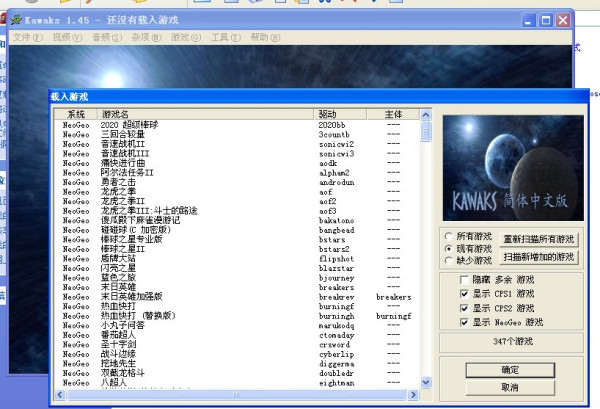Click the horizontal scrollbar left arrow
This screenshot has width=600, height=409.
pyautogui.click(x=60, y=394)
